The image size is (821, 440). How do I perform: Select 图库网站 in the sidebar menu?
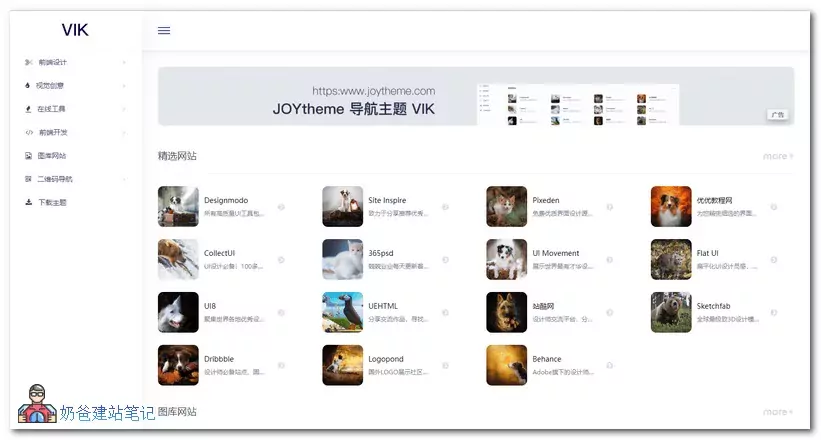click(52, 156)
